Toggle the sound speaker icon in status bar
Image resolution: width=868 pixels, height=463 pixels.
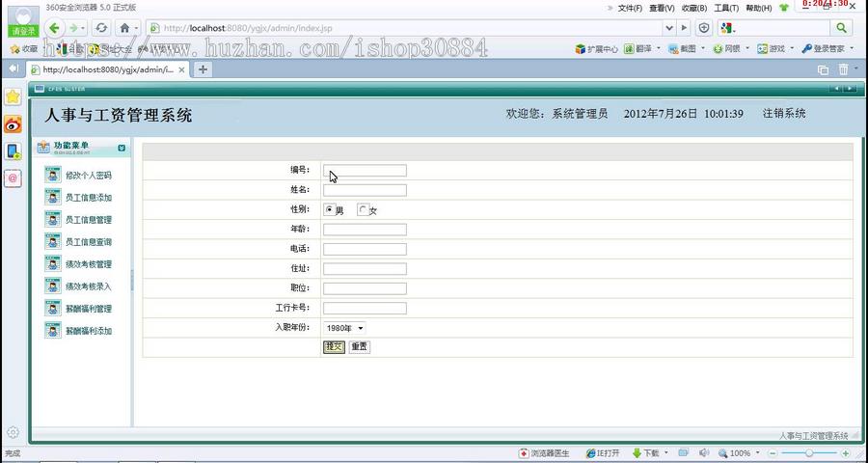click(704, 453)
